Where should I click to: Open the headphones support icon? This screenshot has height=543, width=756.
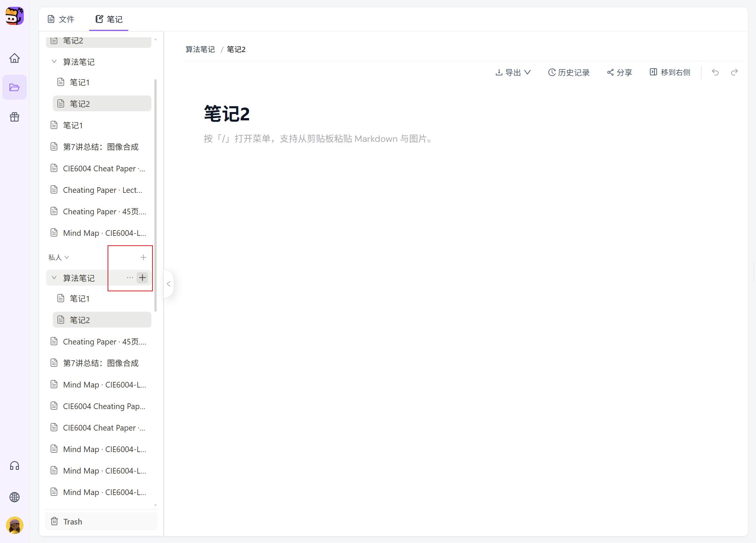[15, 466]
